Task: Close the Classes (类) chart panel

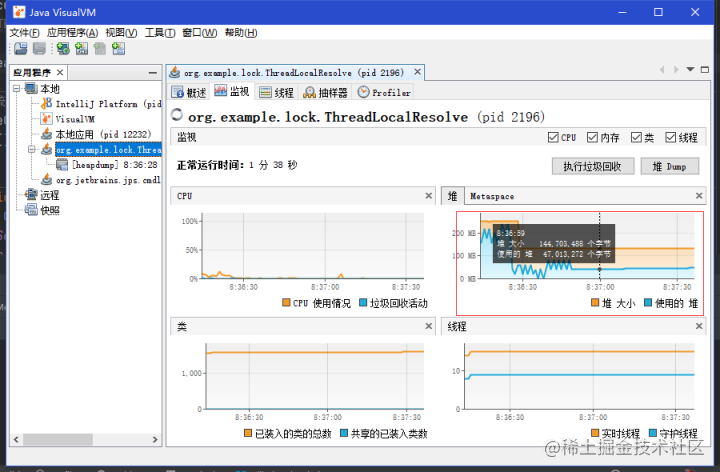Action: tap(428, 326)
